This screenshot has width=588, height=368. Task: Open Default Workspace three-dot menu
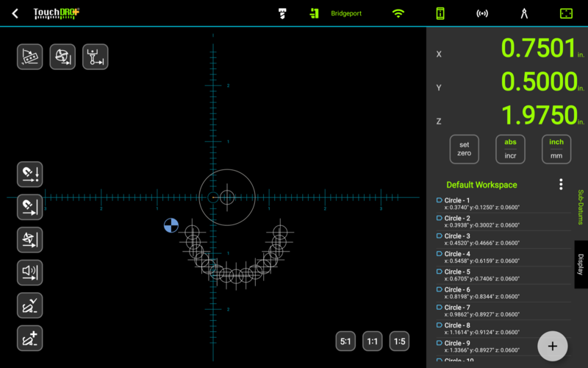pos(561,185)
